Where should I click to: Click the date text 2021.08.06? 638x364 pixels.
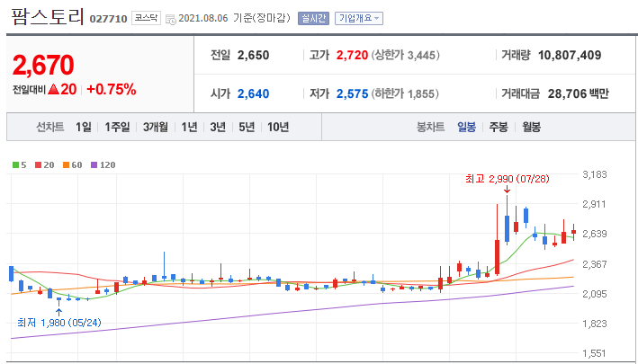(x=203, y=19)
